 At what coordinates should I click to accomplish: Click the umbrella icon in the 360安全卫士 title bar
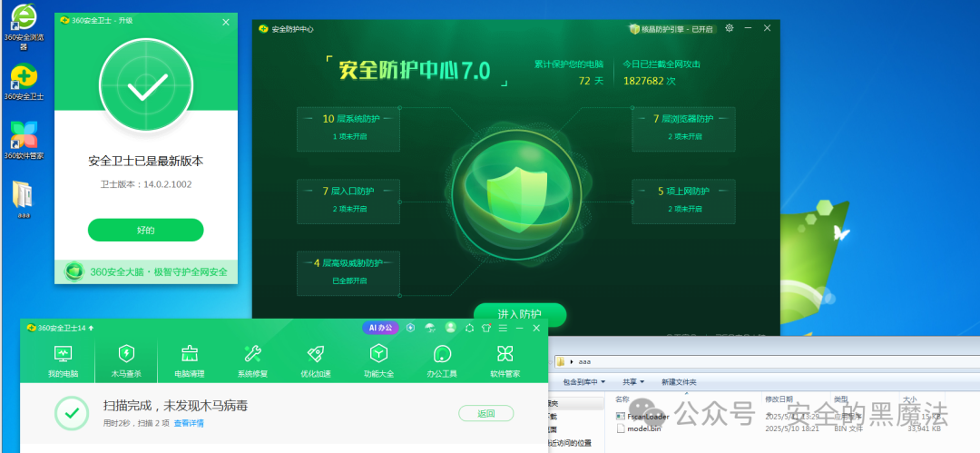click(430, 328)
